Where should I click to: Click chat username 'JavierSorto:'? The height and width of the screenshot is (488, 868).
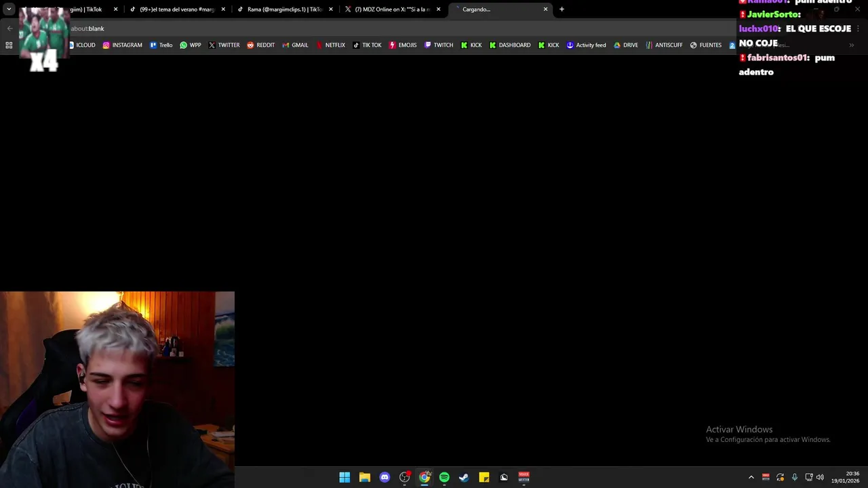[x=774, y=14]
